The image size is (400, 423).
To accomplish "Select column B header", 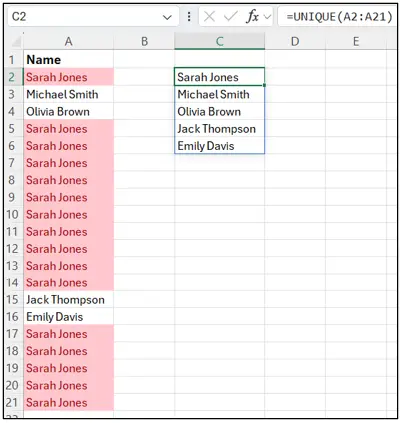I will click(144, 42).
